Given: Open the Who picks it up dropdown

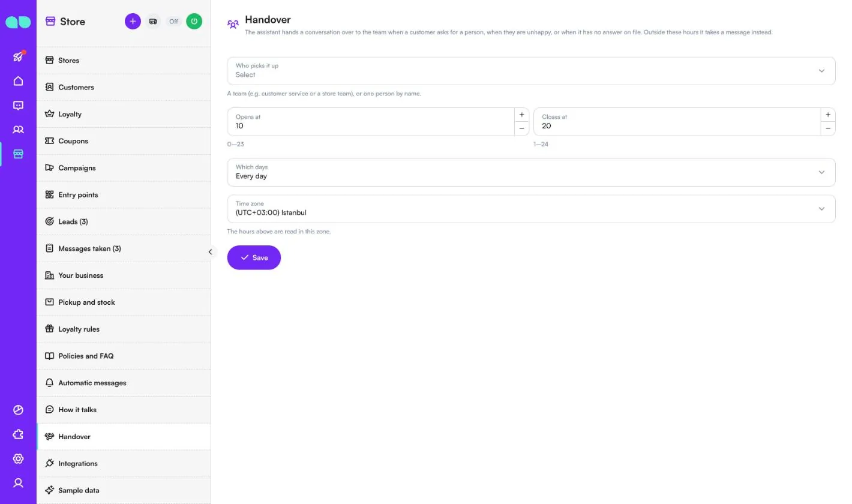Looking at the screenshot, I should pos(531,71).
